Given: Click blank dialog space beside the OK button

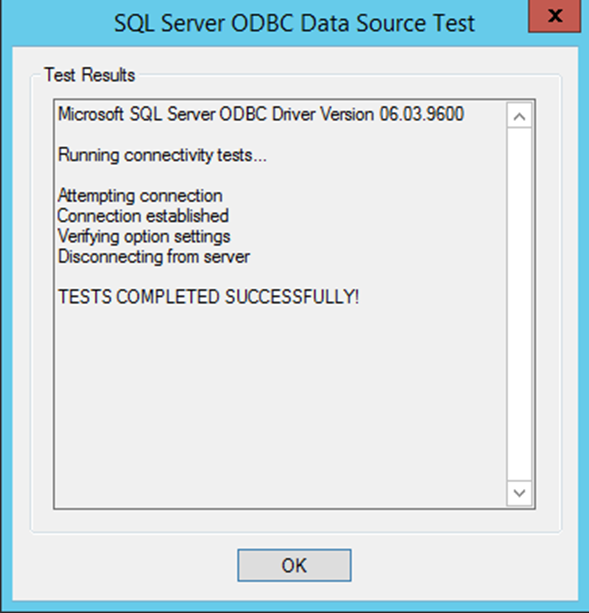Looking at the screenshot, I should point(449,566).
